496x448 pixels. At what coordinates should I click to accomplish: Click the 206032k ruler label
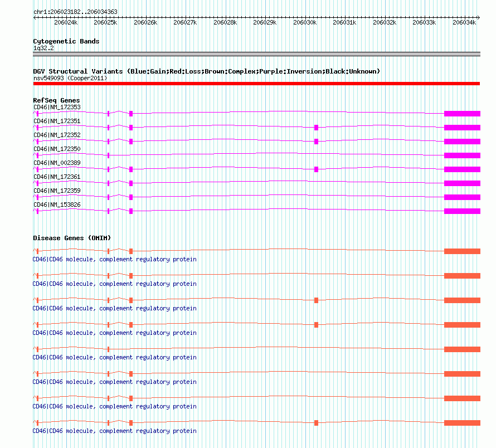pyautogui.click(x=385, y=22)
